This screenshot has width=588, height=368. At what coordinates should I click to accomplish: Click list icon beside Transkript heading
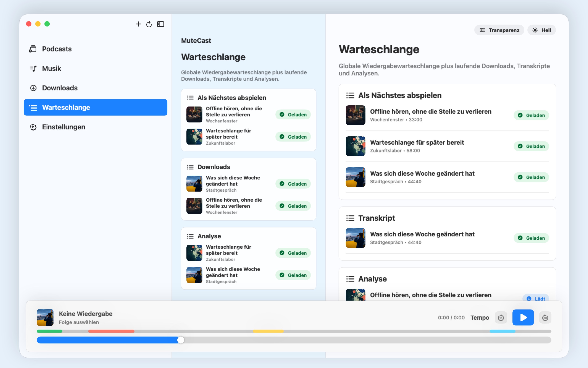(350, 218)
